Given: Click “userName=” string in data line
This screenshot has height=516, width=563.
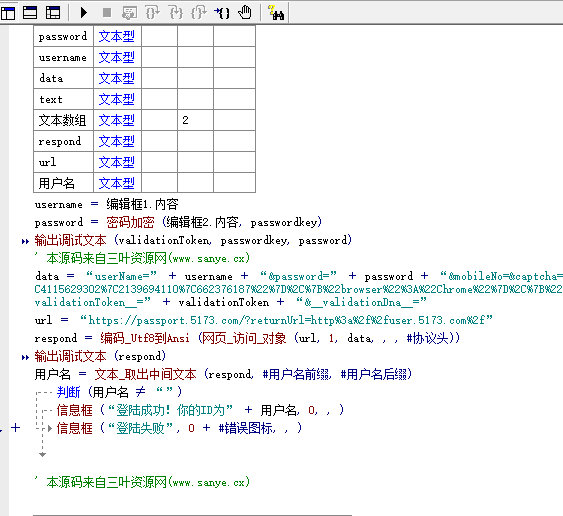Looking at the screenshot, I should [121, 276].
